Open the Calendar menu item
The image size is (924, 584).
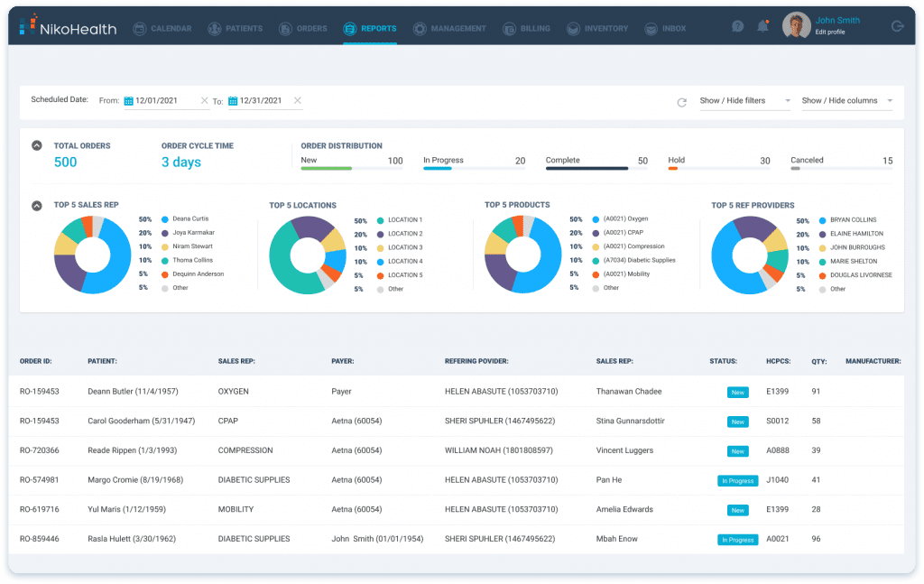click(162, 28)
